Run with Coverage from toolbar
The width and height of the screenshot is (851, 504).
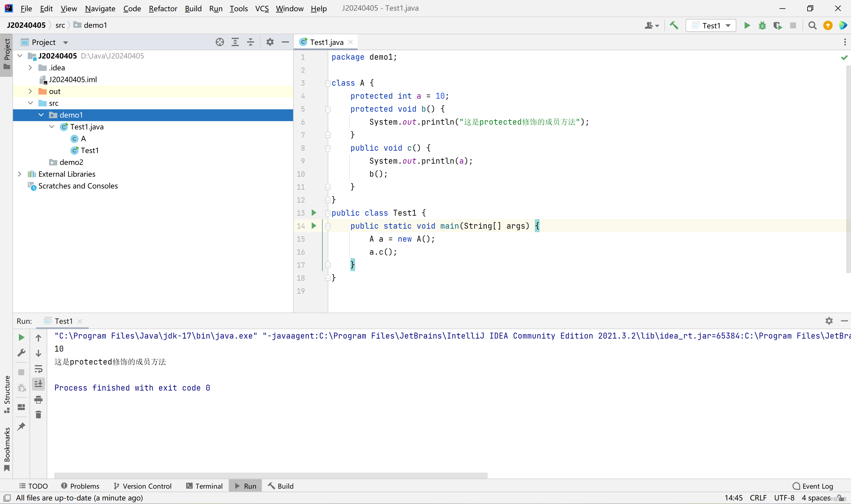[777, 25]
